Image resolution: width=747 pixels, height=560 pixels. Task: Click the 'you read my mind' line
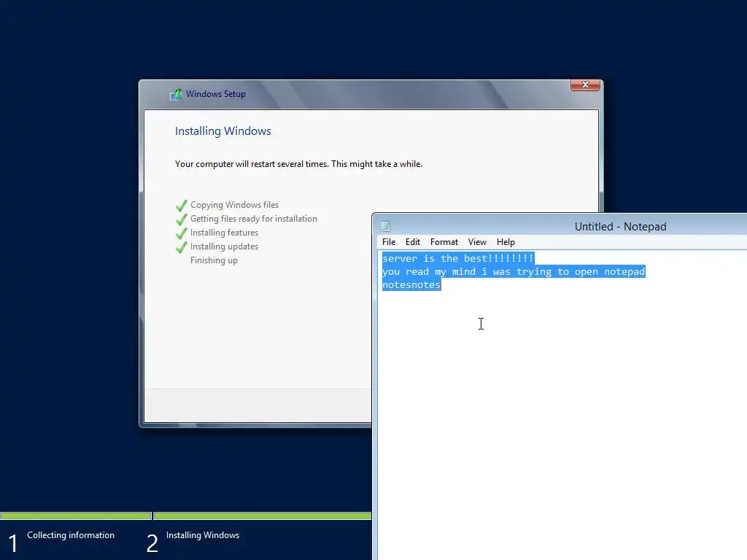tap(514, 271)
